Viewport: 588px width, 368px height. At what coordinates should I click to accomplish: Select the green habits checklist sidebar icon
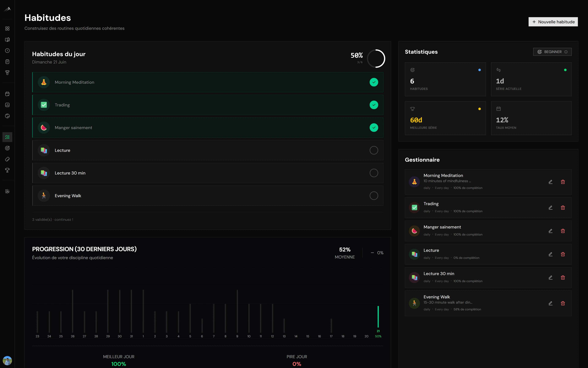click(x=7, y=137)
